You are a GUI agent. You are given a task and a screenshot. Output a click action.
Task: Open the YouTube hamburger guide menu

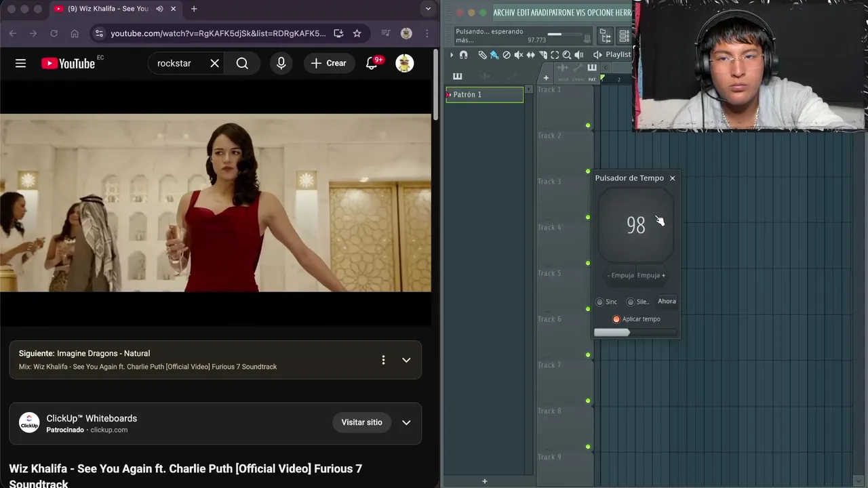click(20, 63)
